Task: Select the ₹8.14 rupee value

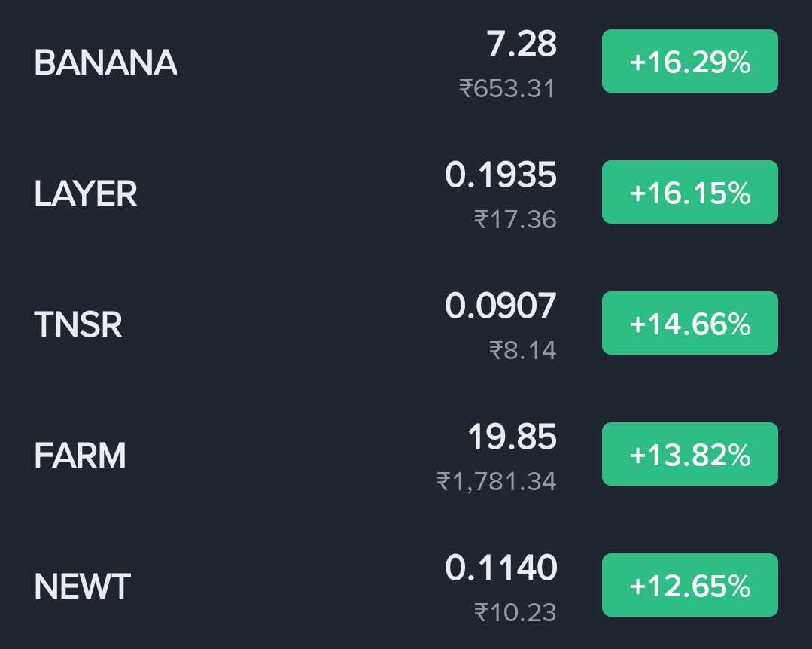Action: point(522,351)
